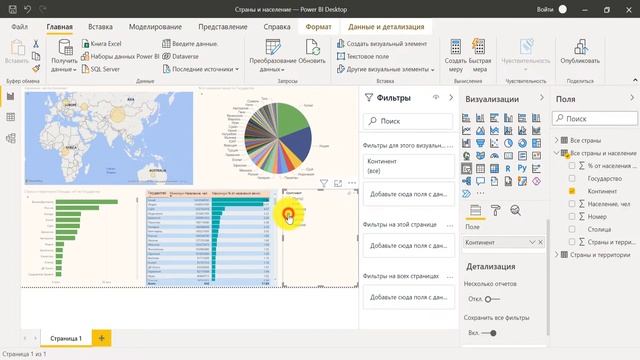Viewport: 640px width, 360px height.
Task: Choose the pie chart visualization icon
Action: click(508, 143)
